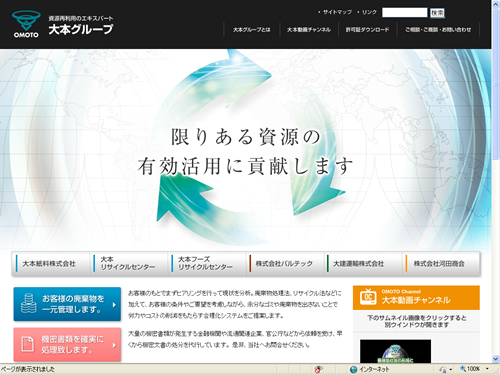Click the popup blocker icon in the status bar
This screenshot has height=375, width=500.
[318, 369]
